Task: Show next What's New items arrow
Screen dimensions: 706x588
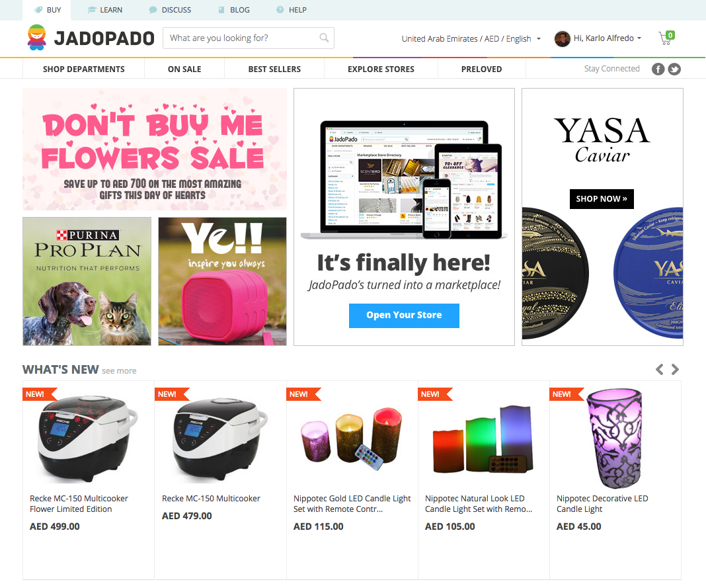Action: point(675,370)
